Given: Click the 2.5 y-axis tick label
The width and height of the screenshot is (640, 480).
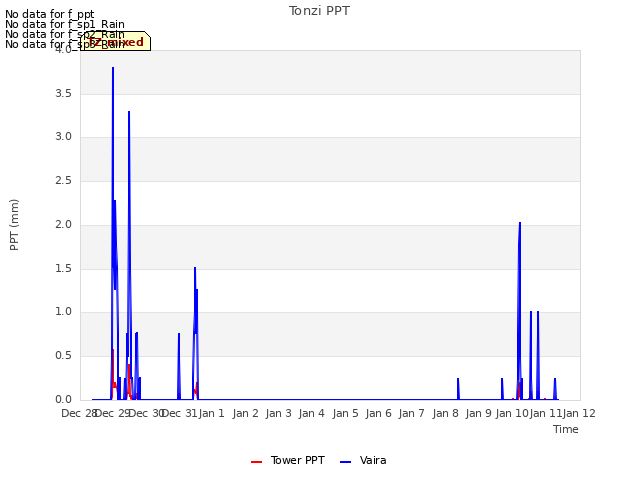Looking at the screenshot, I should (x=63, y=181).
